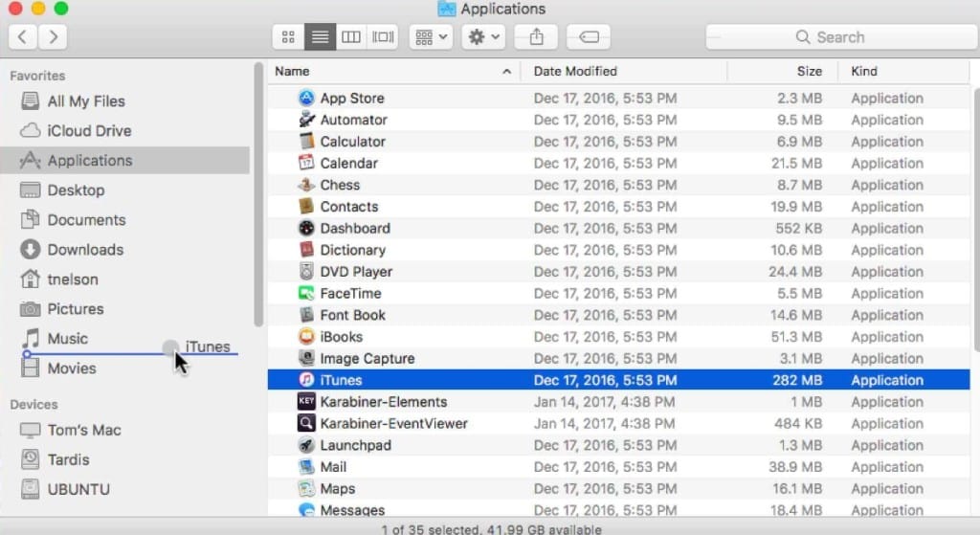Viewport: 980px width, 535px height.
Task: Open Music in the sidebar
Action: coord(68,339)
